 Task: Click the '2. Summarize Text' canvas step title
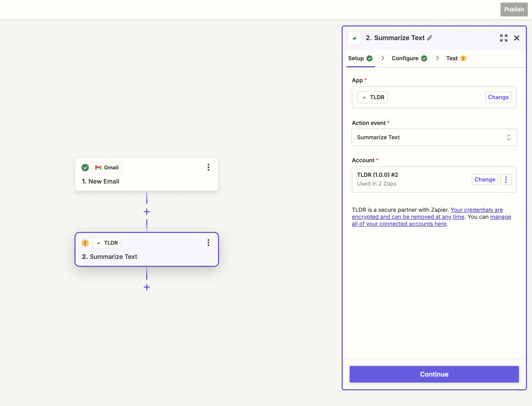coord(110,257)
